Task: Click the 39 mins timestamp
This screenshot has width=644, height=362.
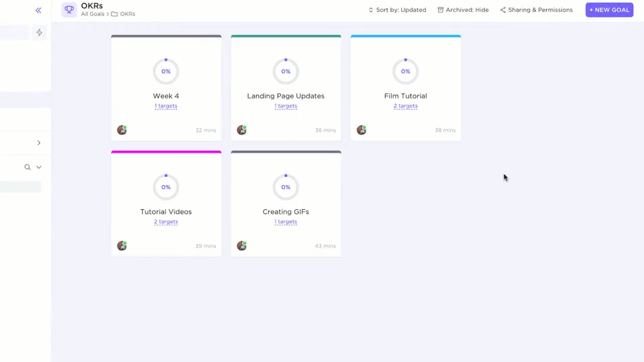Action: point(205,246)
